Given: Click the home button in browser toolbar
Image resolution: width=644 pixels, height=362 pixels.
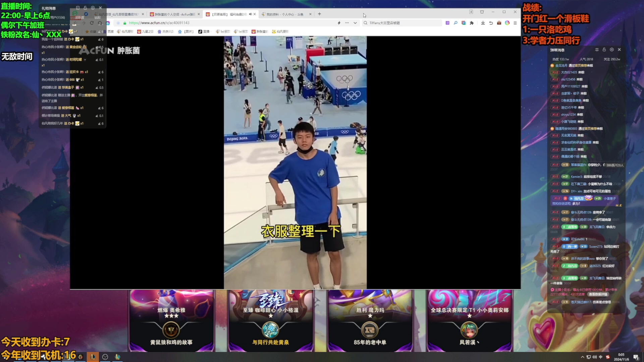Looking at the screenshot, I should (100, 23).
